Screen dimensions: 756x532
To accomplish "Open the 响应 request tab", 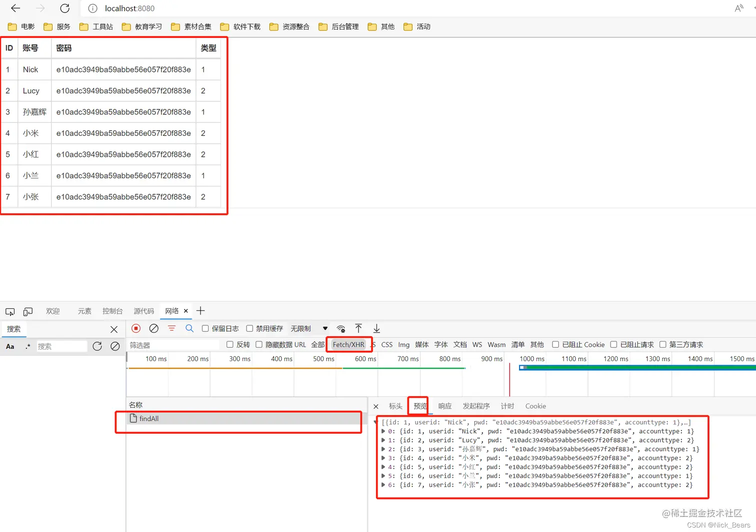I will coord(445,406).
